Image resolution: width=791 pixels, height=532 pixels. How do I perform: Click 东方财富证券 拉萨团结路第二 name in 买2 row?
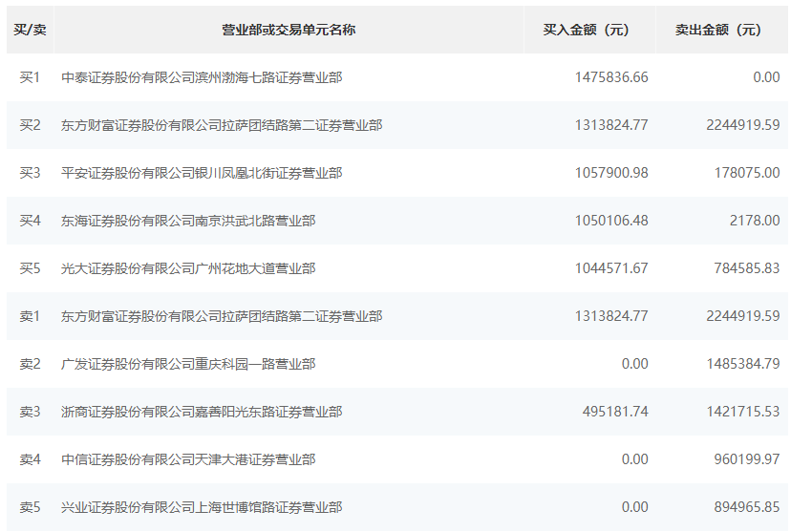(x=222, y=125)
